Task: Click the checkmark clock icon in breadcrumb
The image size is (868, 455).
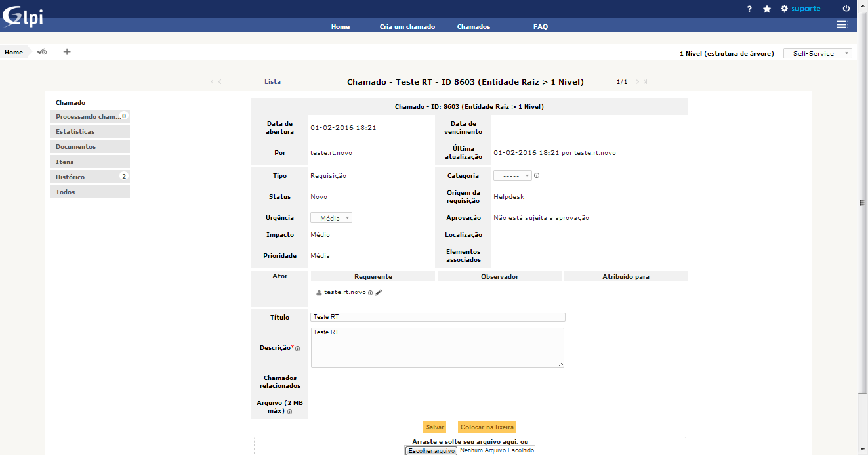Action: [42, 52]
